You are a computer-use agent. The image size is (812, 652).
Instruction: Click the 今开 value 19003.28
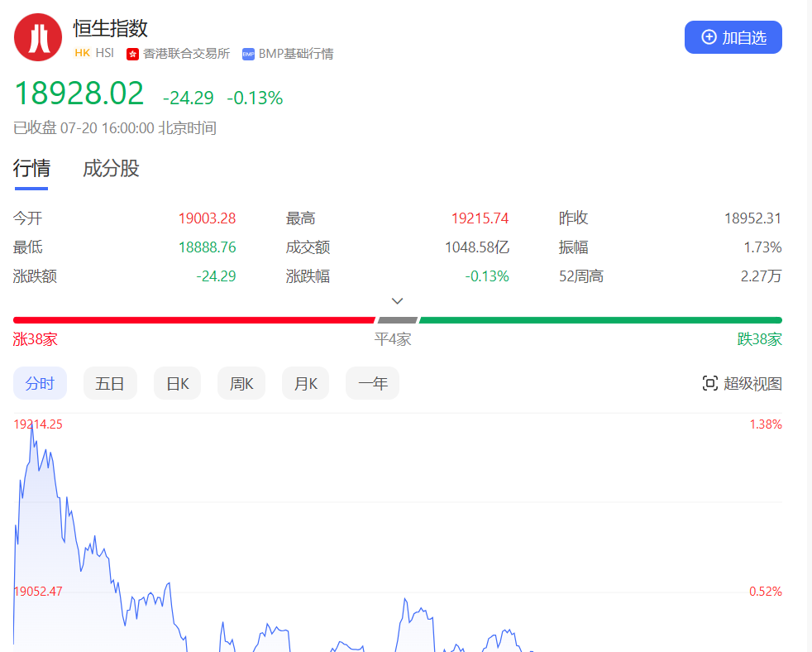tap(208, 218)
